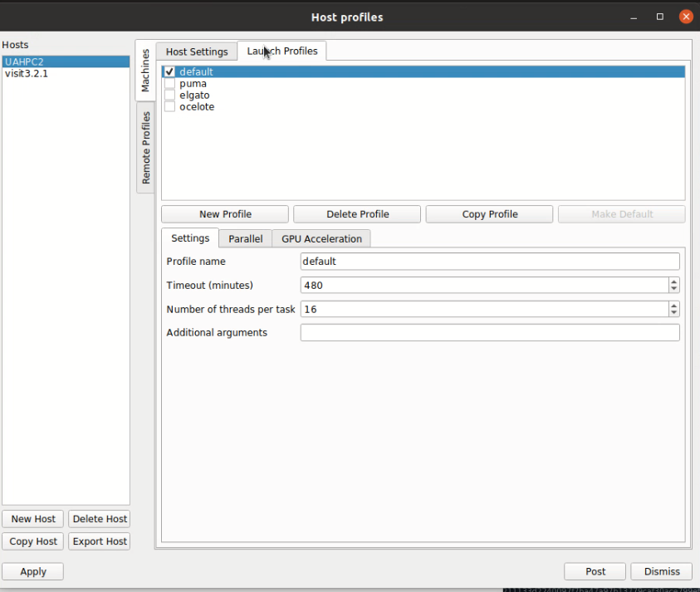
Task: Enable the elgato profile checkbox
Action: tap(169, 95)
